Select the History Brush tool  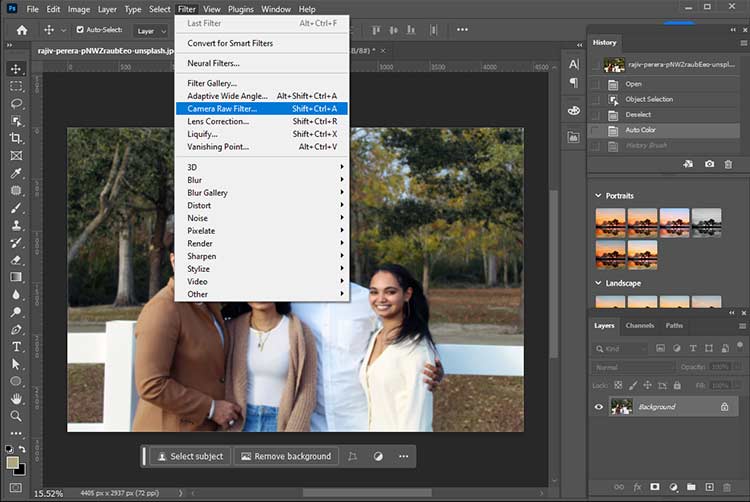click(16, 242)
